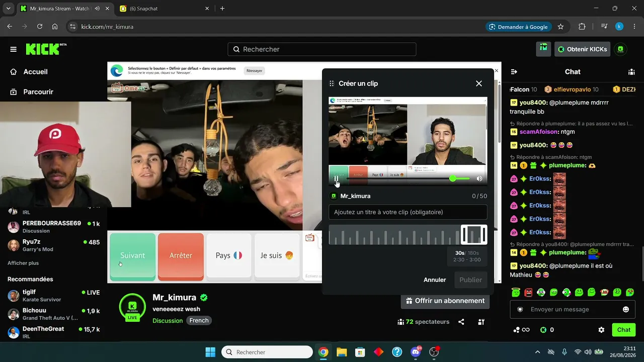Mute the Mr_kimura tab audio icon

[x=97, y=9]
